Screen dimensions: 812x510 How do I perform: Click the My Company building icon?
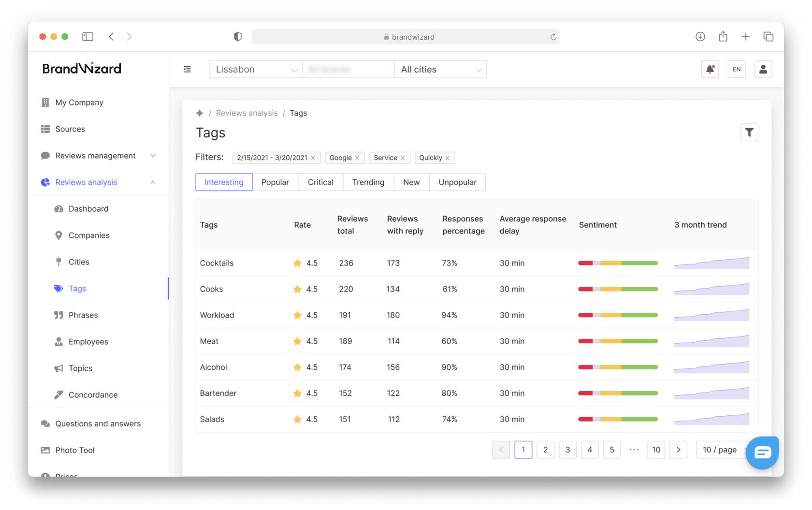[x=45, y=102]
